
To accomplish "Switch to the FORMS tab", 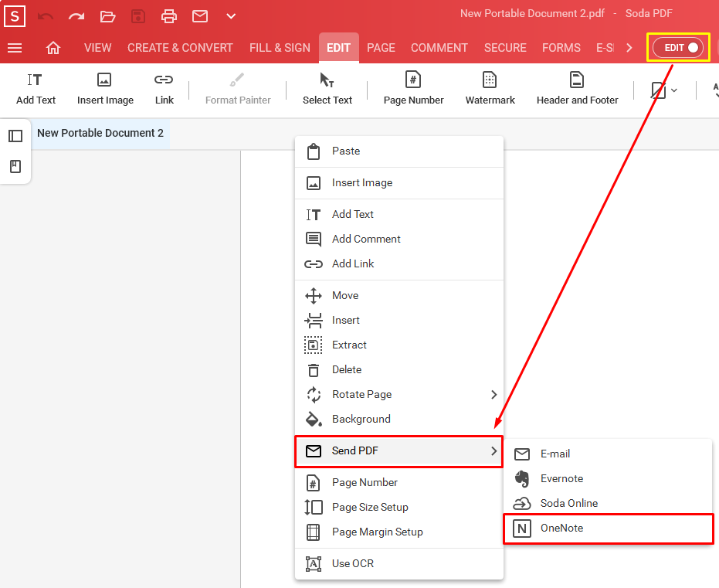I will pos(561,48).
